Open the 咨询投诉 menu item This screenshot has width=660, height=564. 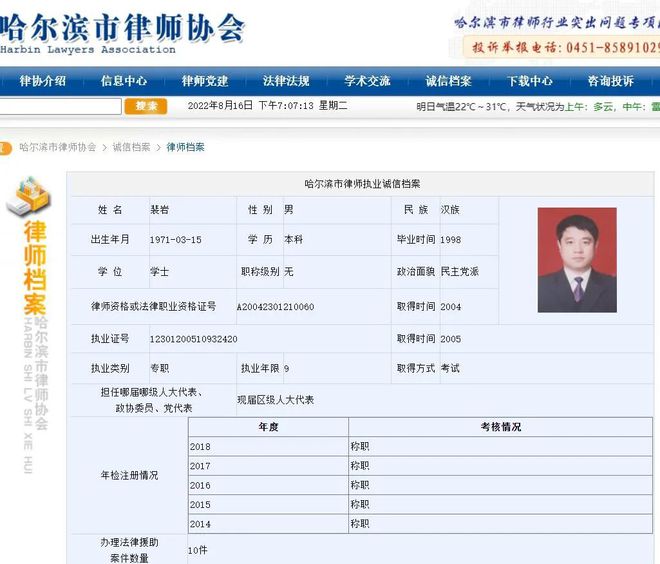(611, 81)
